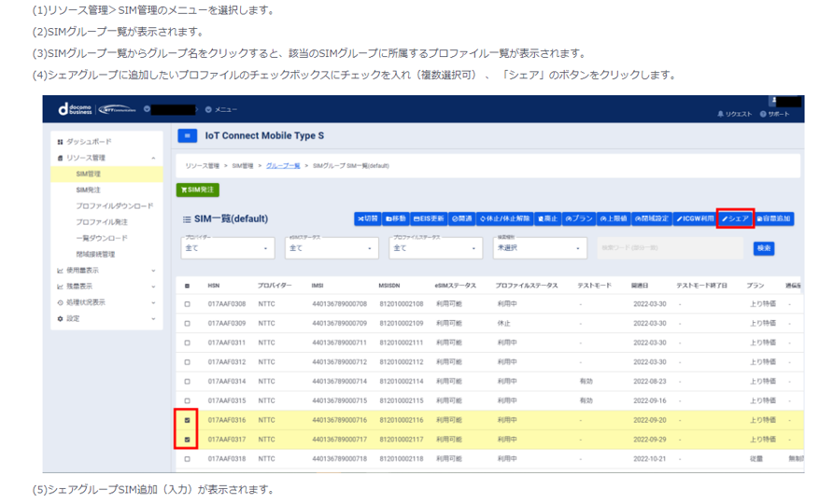The image size is (819, 504).
Task: Click the blue hamburger menu icon
Action: coord(187,136)
